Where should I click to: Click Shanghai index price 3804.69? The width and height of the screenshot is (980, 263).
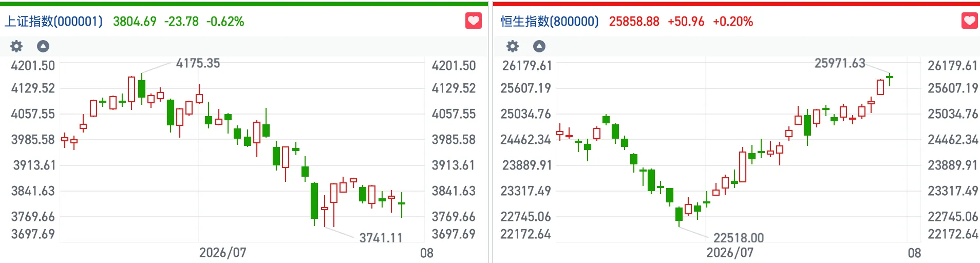point(135,22)
